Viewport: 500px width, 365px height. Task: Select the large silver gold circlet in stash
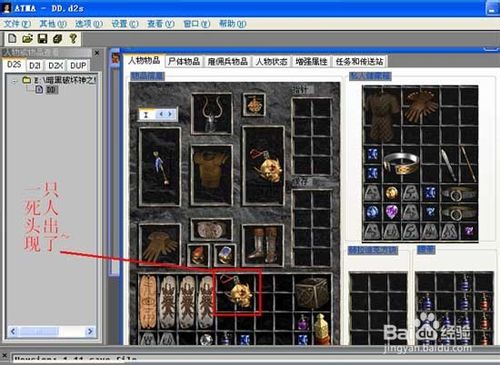[402, 163]
